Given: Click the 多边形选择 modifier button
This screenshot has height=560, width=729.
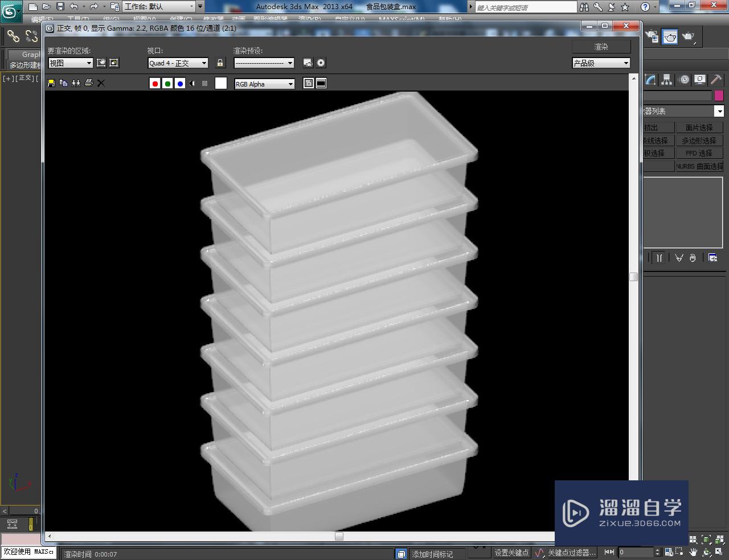Looking at the screenshot, I should 699,141.
